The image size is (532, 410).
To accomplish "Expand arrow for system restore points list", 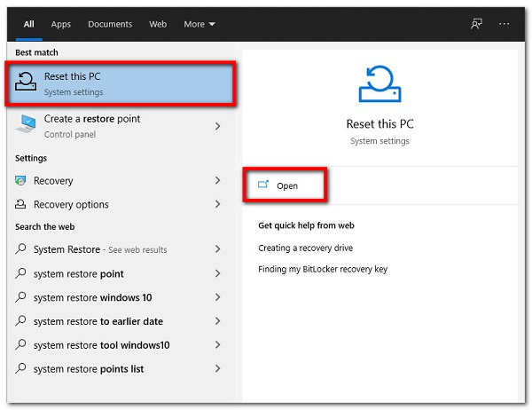I will (218, 368).
